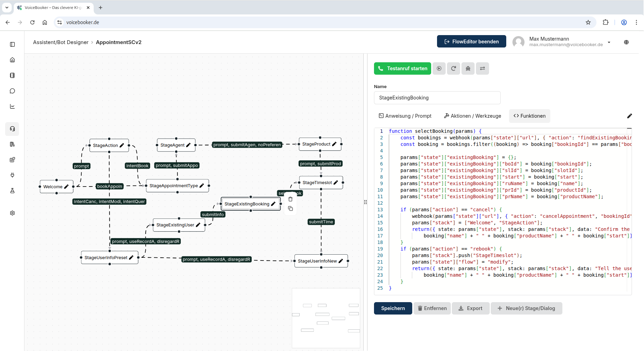Open the headset assistant icon in sidebar
This screenshot has height=351, width=644.
tap(12, 129)
